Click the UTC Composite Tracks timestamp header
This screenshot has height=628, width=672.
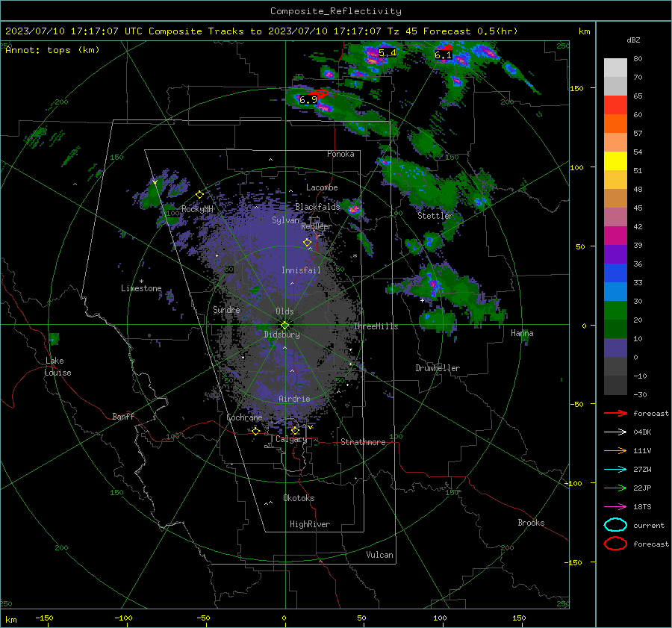click(x=261, y=31)
